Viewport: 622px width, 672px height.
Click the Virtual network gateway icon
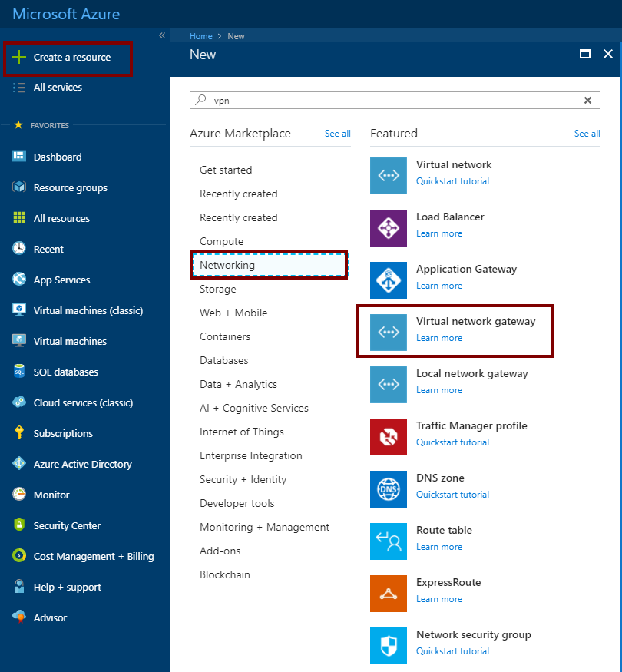point(389,333)
